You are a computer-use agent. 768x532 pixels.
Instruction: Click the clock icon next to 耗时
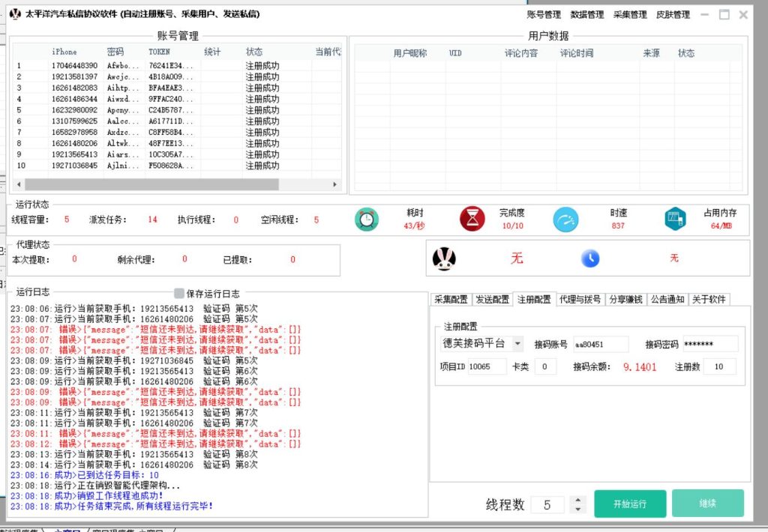367,219
